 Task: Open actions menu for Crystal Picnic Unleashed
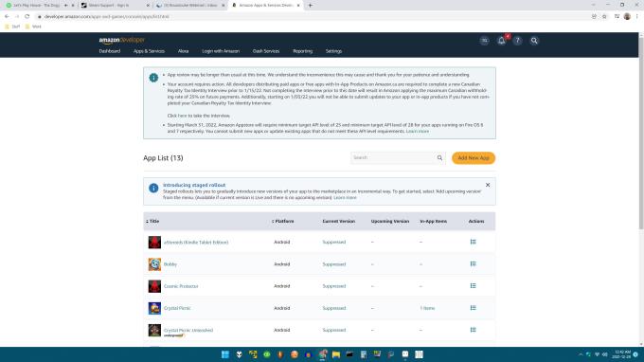click(474, 330)
